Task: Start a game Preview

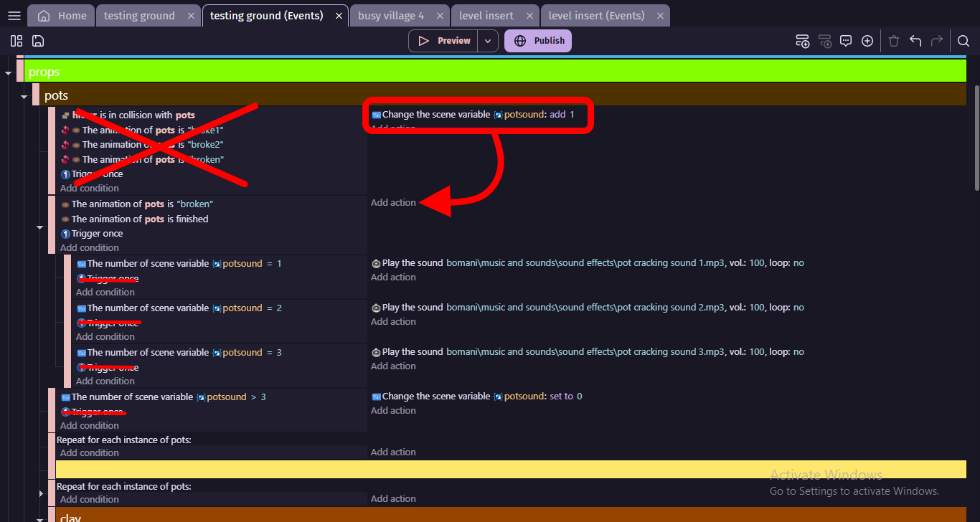Action: pos(443,40)
